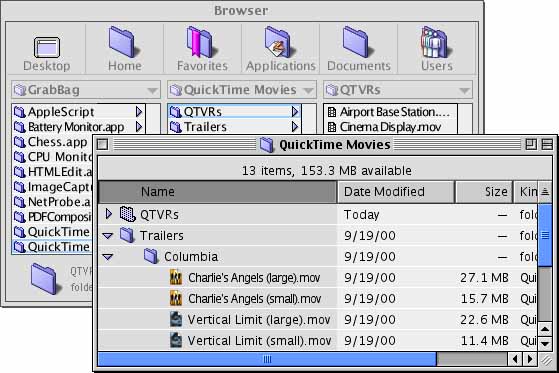Click Vertical Limit (large).mov file icon

coord(176,320)
